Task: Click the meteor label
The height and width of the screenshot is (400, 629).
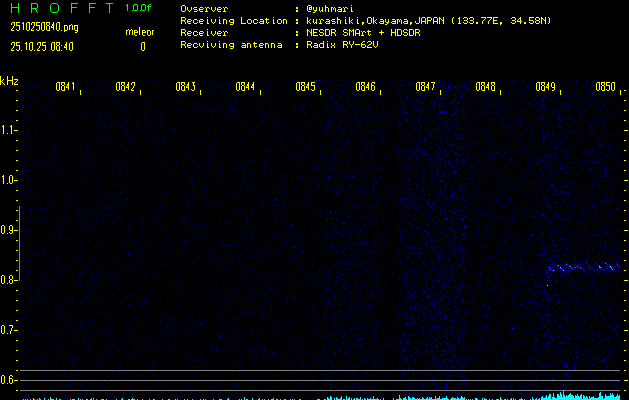Action: tap(140, 32)
